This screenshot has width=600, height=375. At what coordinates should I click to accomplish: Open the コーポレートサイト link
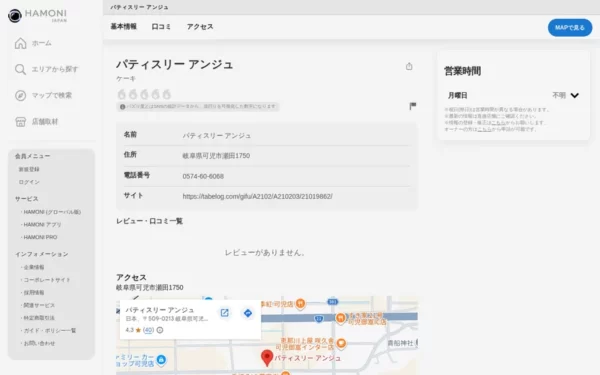coord(47,280)
